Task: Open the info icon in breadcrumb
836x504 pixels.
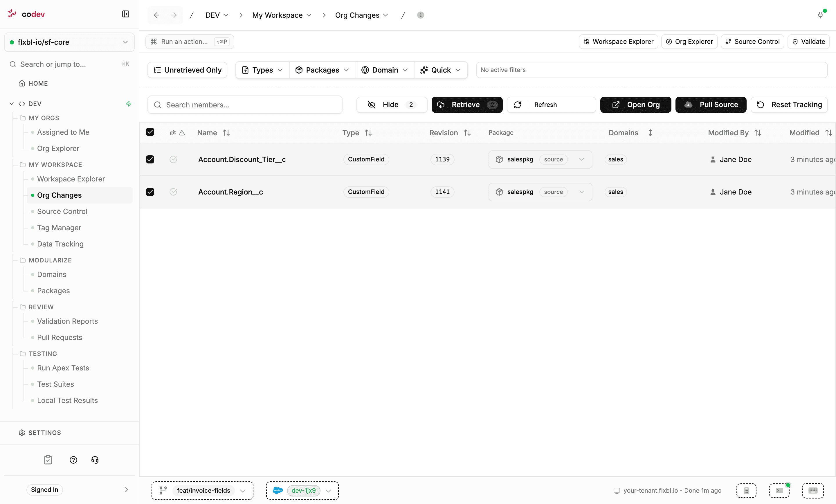Action: pos(420,15)
